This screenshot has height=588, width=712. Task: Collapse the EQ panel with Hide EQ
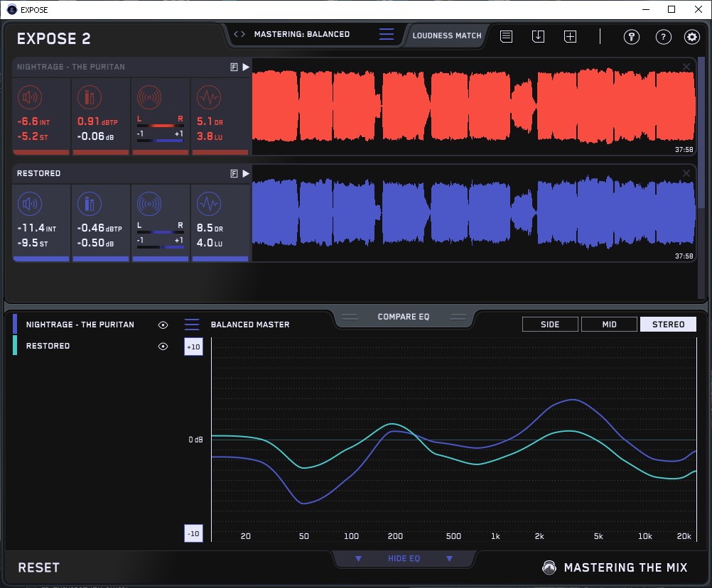coord(404,558)
